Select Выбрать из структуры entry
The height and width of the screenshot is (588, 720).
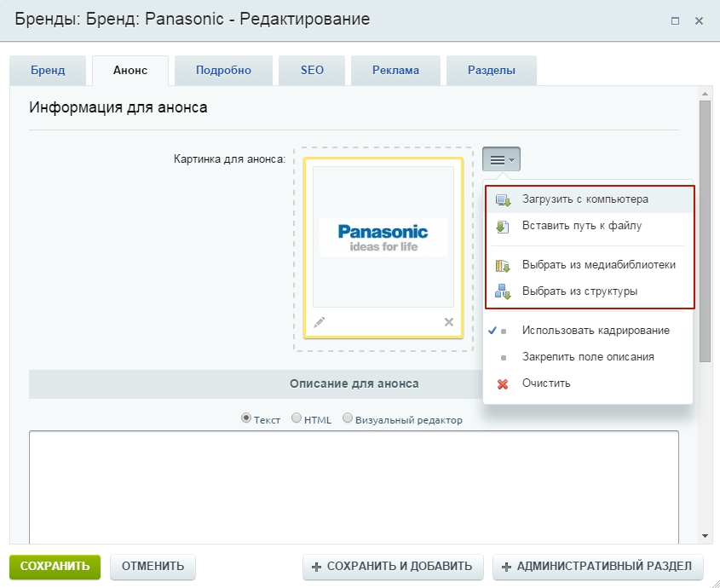590,291
